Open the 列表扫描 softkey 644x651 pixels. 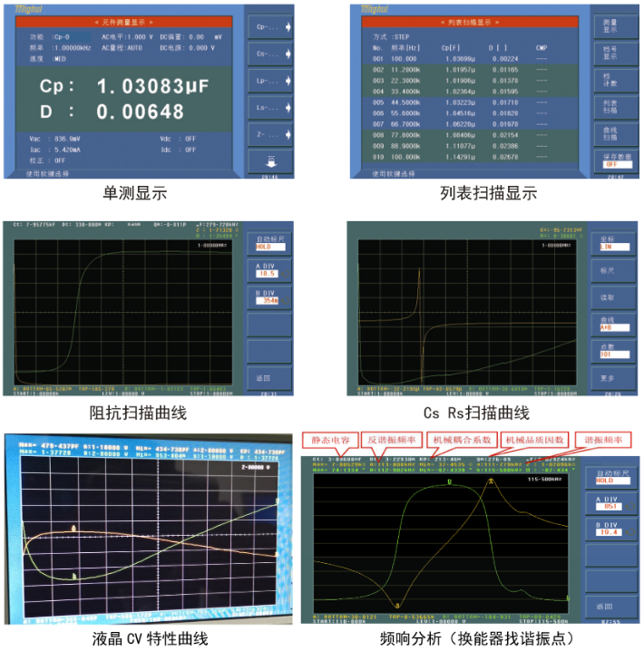pos(617,107)
